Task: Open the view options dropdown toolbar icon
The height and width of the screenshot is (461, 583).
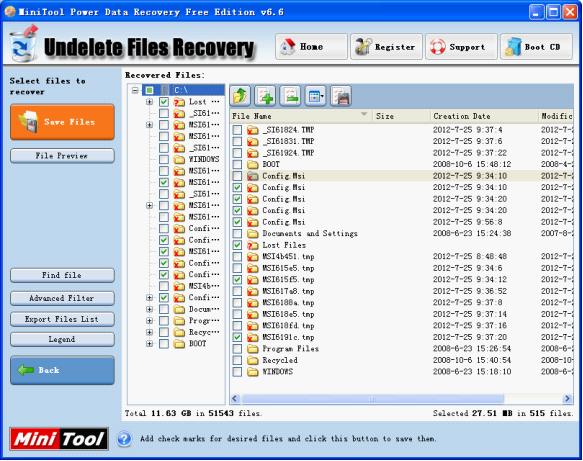Action: [x=316, y=96]
